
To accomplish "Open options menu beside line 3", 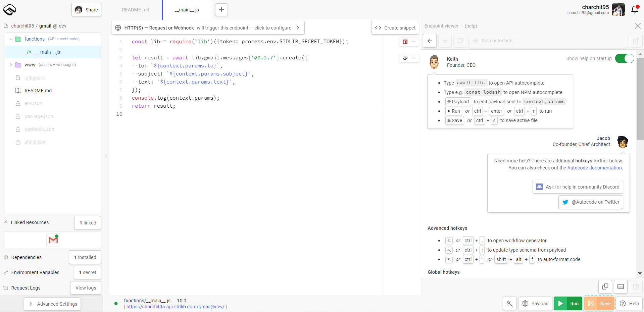I will pyautogui.click(x=413, y=58).
